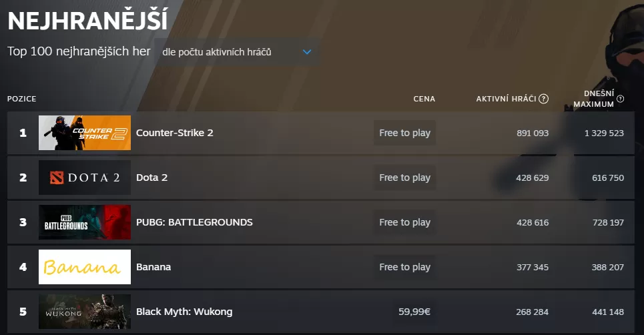Screen dimensions: 644x335
Task: Click Free to play button for Counter-Strike 2
Action: coord(404,133)
